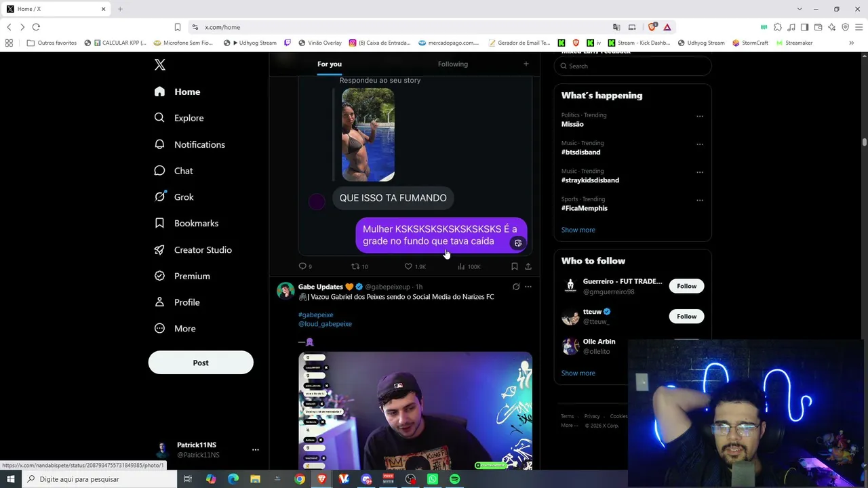Open the StormCraft bookmark

(x=751, y=43)
